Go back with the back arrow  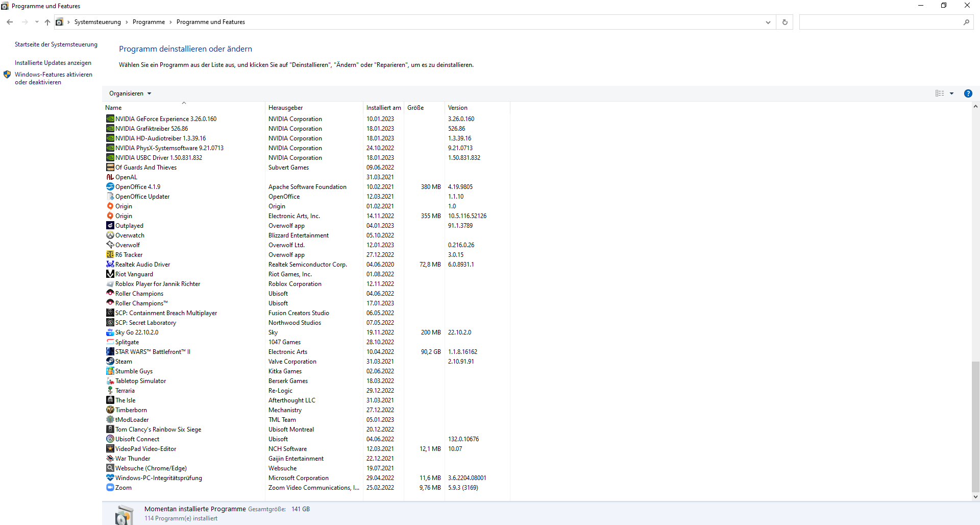[x=10, y=22]
